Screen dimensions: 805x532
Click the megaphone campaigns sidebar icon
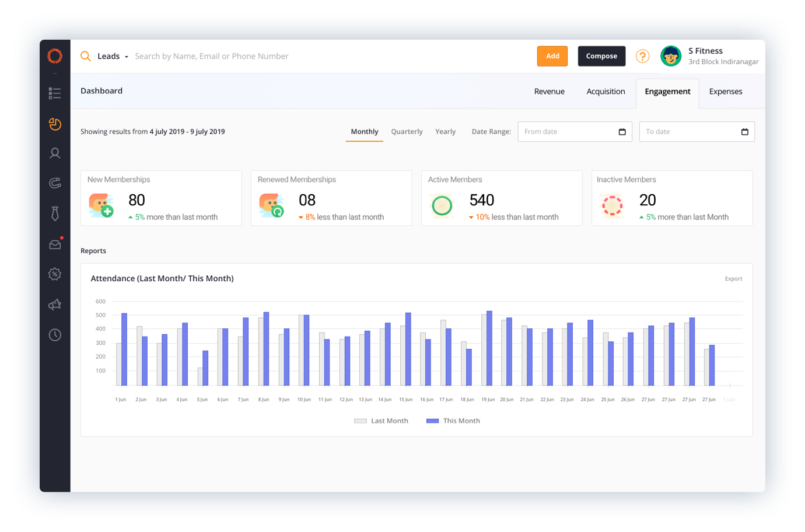[x=55, y=304]
